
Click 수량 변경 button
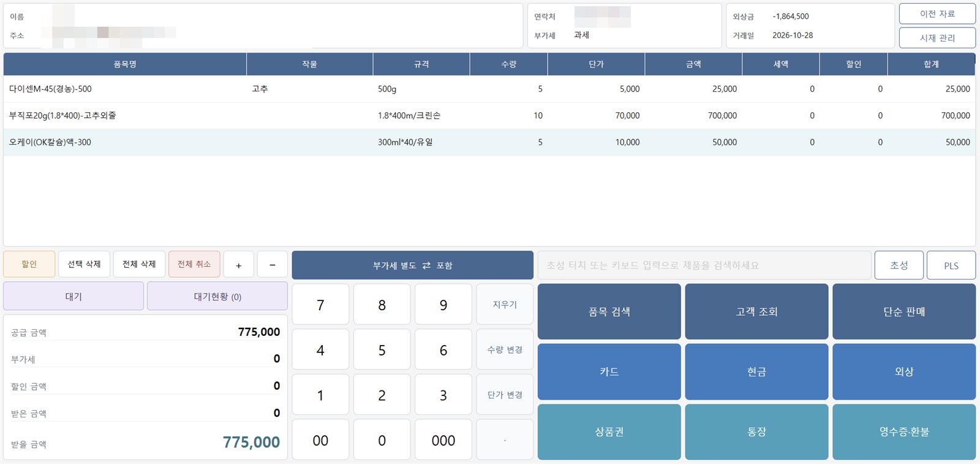pos(505,350)
